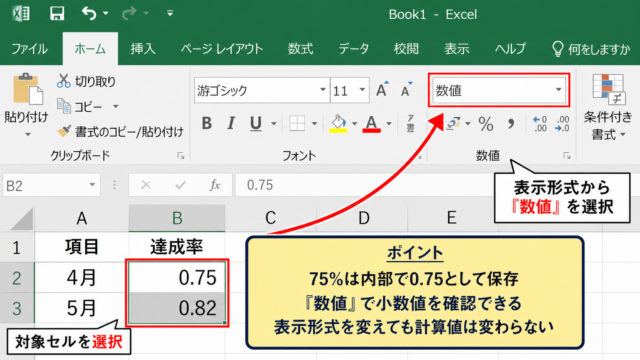Screen dimensions: 640x360
Task: Switch to the 挿入 tab
Action: tap(143, 49)
